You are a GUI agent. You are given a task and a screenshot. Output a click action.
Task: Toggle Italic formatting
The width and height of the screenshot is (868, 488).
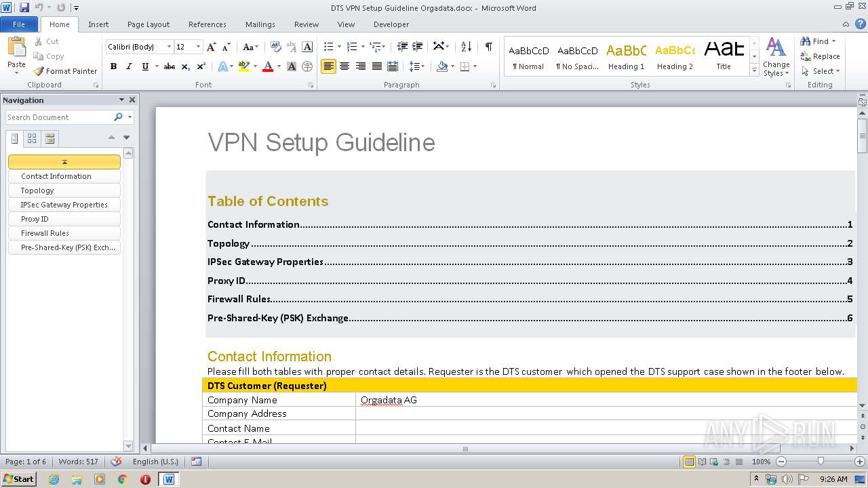pos(129,66)
